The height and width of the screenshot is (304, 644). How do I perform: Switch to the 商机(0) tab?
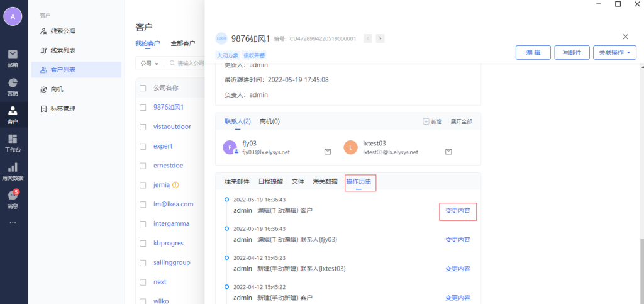(269, 121)
